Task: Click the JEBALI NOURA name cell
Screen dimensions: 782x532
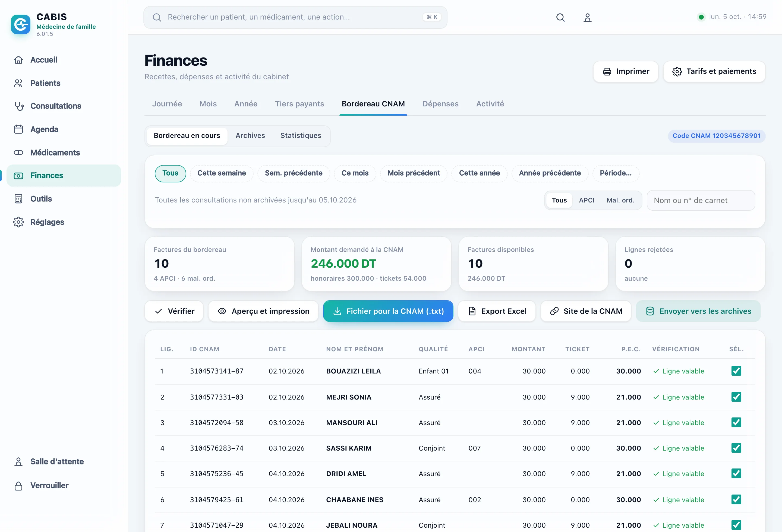Action: point(352,525)
